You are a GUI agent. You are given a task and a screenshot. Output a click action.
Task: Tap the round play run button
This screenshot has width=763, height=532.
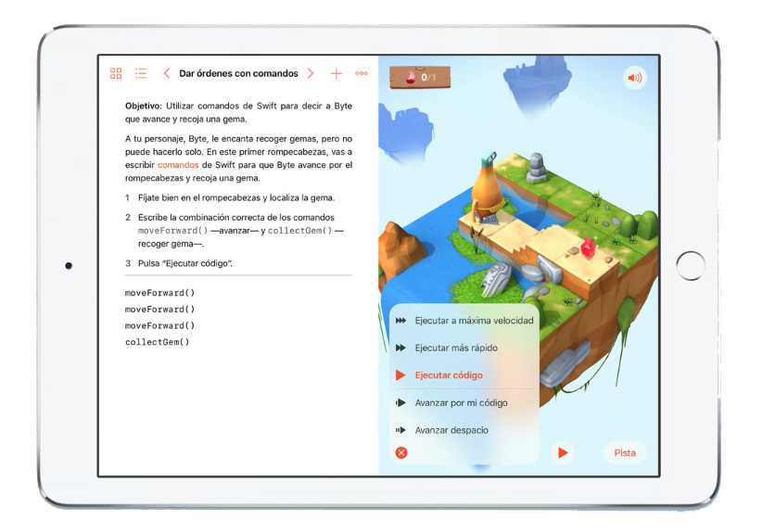click(563, 452)
